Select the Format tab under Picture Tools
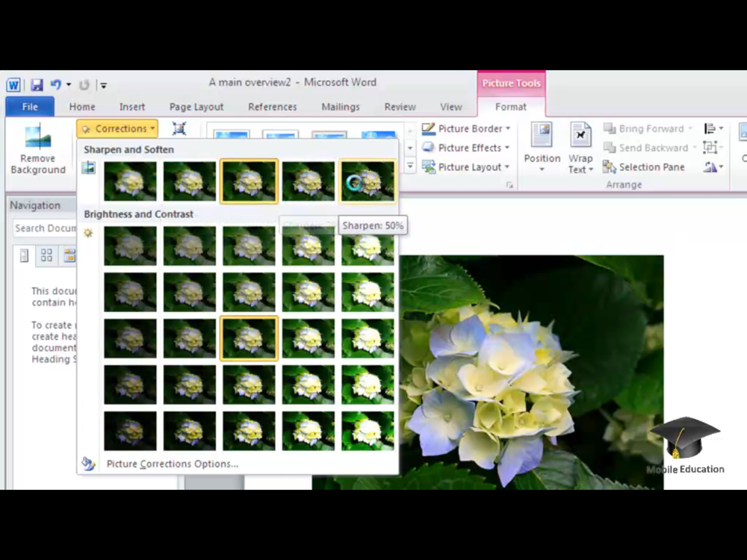The height and width of the screenshot is (560, 747). tap(511, 107)
